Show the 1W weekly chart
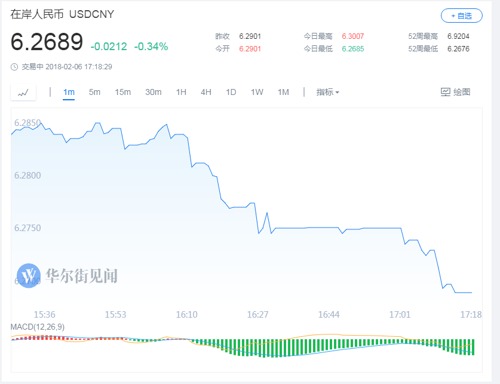Image resolution: width=500 pixels, height=384 pixels. coord(257,92)
